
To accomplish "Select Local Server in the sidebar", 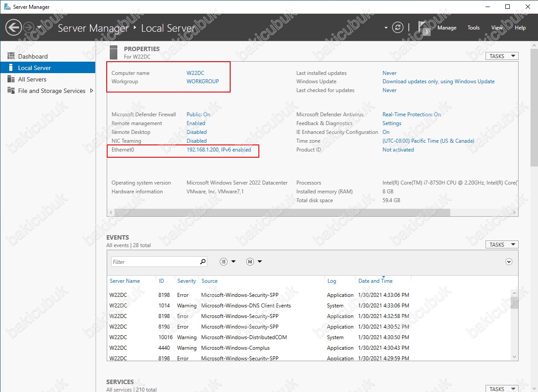I will [48, 68].
